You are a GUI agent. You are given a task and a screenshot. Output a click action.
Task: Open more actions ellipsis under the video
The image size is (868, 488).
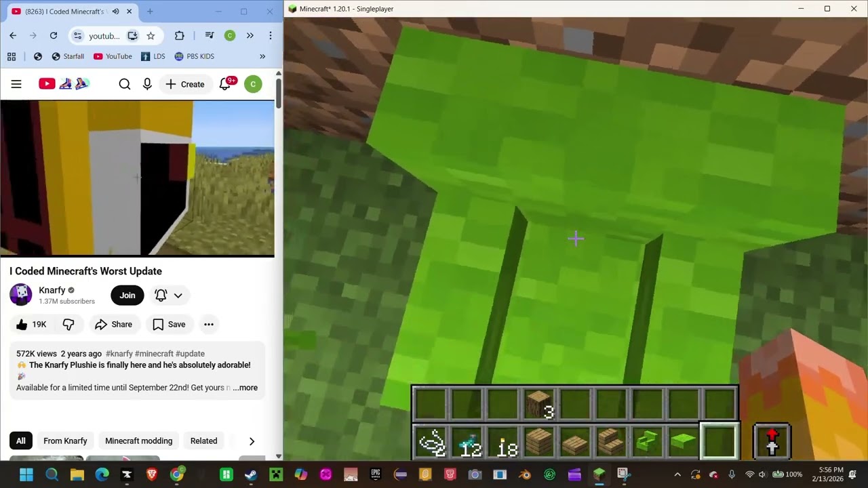click(209, 325)
